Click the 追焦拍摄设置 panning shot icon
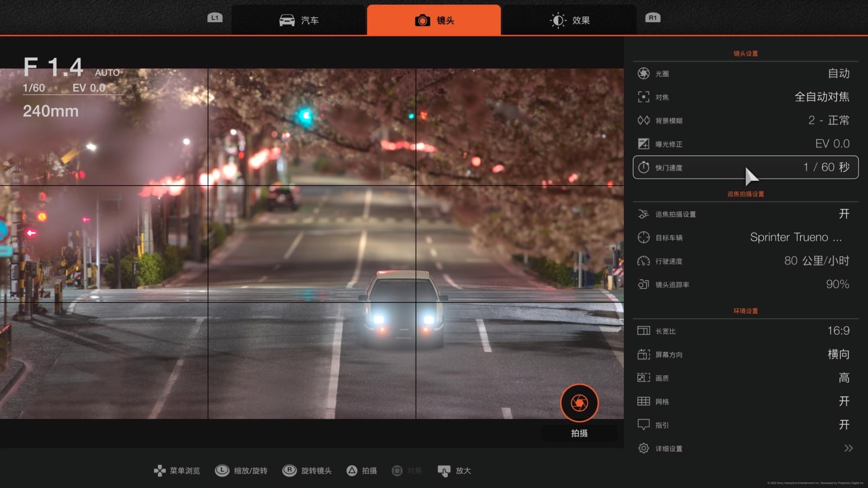This screenshot has height=488, width=868. point(643,214)
